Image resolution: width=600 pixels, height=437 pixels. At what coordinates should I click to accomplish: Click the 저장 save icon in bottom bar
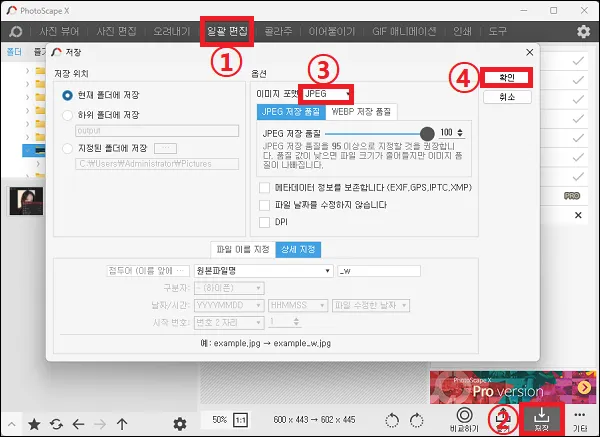(x=541, y=420)
